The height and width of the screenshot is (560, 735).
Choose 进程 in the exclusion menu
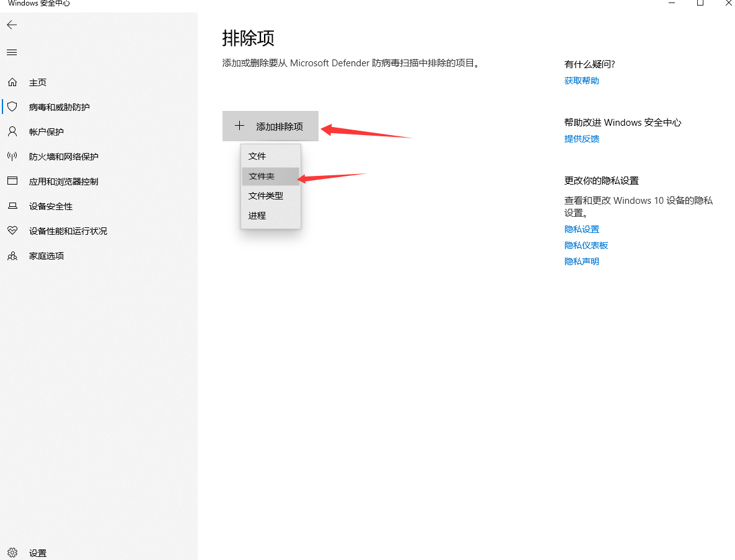257,216
